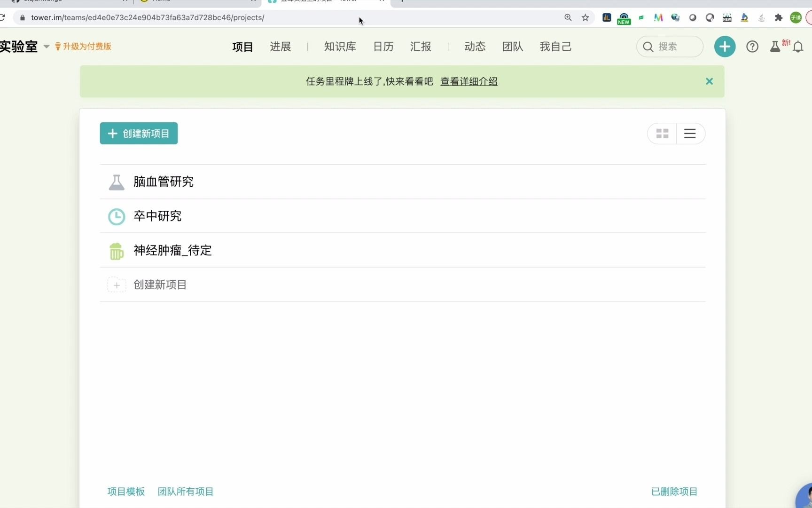The height and width of the screenshot is (508, 812).
Task: Click the team name 实验室
Action: pos(19,47)
